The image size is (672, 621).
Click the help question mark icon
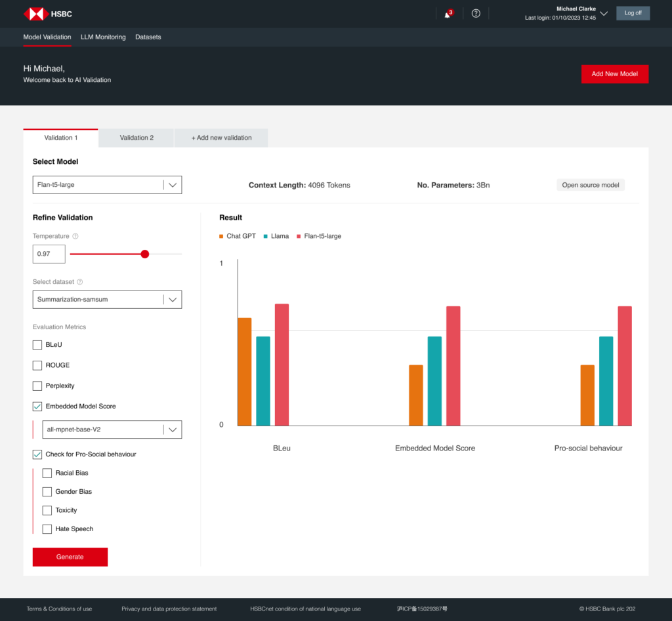click(476, 14)
